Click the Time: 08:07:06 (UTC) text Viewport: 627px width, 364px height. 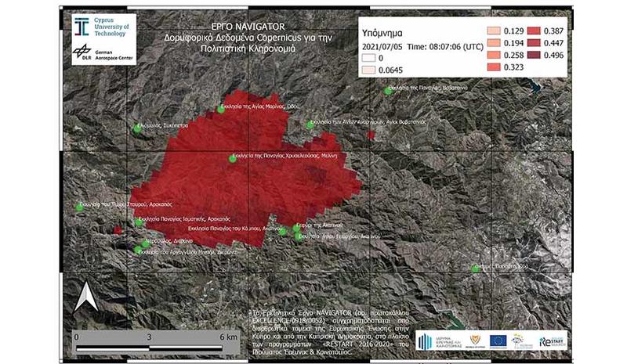pos(445,46)
